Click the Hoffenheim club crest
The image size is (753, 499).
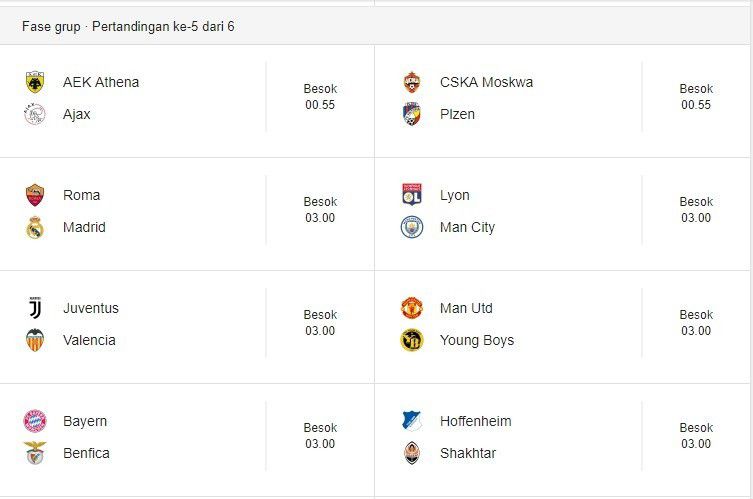pyautogui.click(x=412, y=421)
